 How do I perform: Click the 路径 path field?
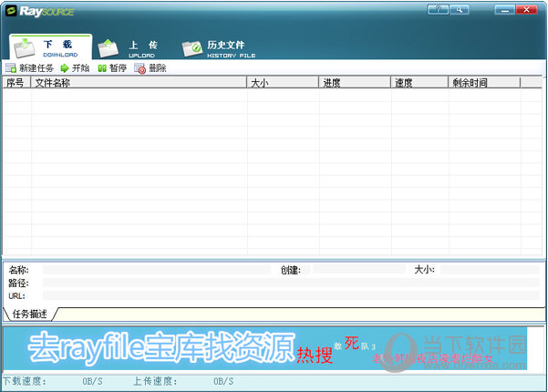point(291,283)
